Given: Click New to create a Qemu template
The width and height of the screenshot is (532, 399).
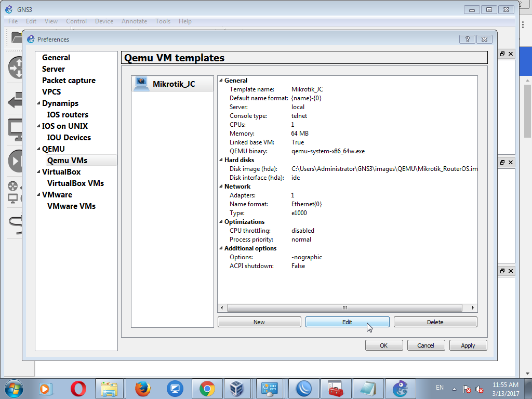Looking at the screenshot, I should [x=259, y=322].
